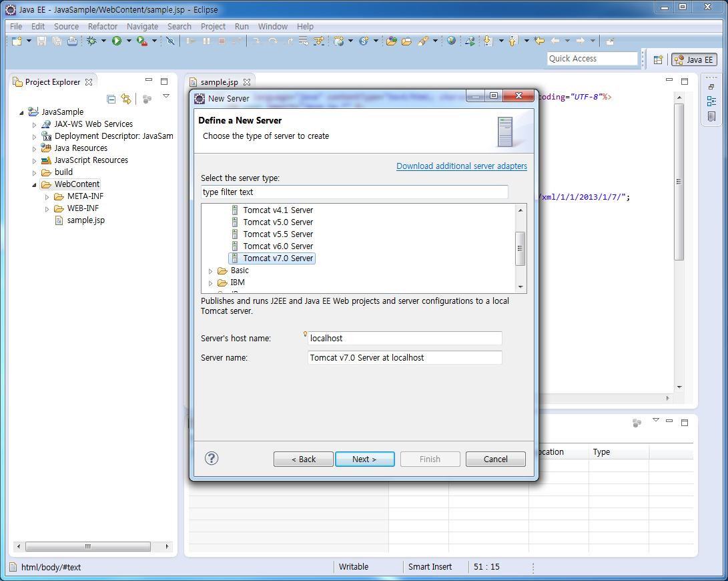Click the help question-mark in the New Server dialog

212,459
